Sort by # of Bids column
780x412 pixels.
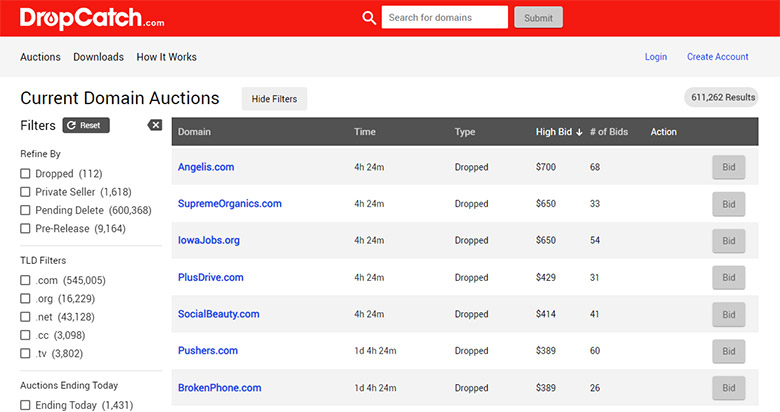click(609, 132)
